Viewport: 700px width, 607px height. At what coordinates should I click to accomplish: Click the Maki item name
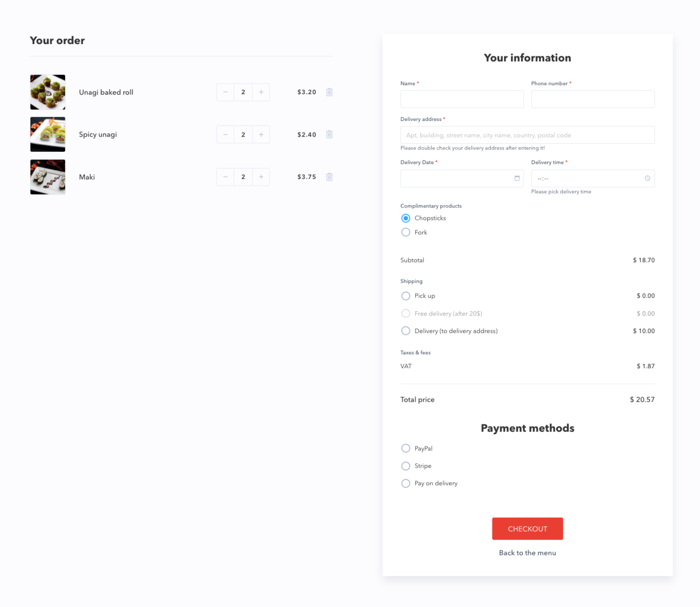point(87,177)
